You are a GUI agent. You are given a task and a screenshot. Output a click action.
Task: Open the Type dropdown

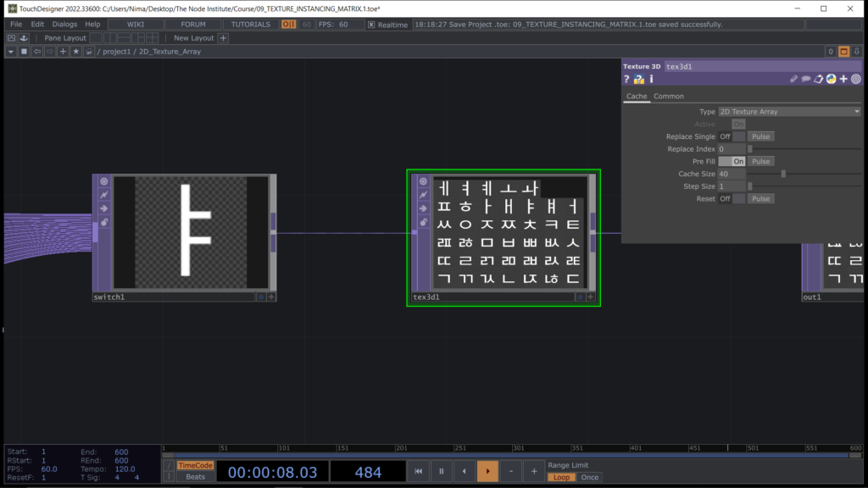click(x=789, y=112)
